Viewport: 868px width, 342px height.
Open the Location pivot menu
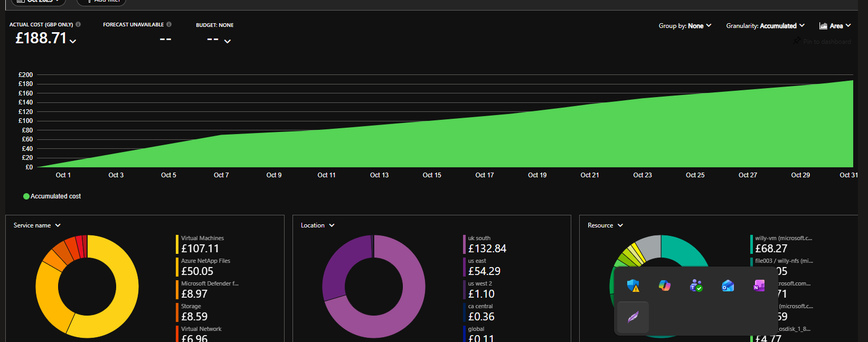(x=317, y=225)
